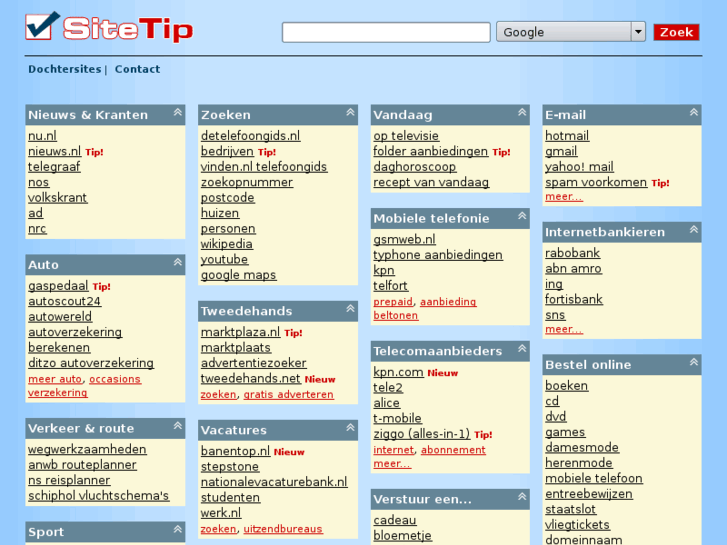Click the beltonen link
Screen dimensions: 727x545
click(395, 315)
